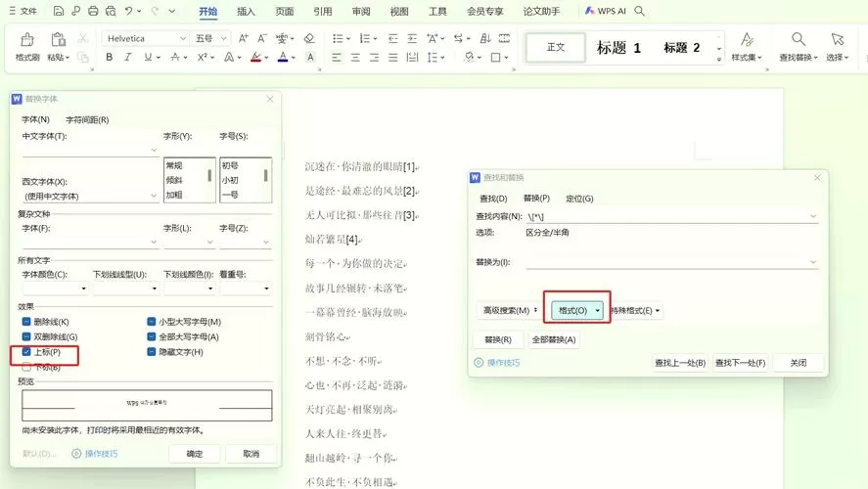Click Increase font size A+ icon

[243, 38]
